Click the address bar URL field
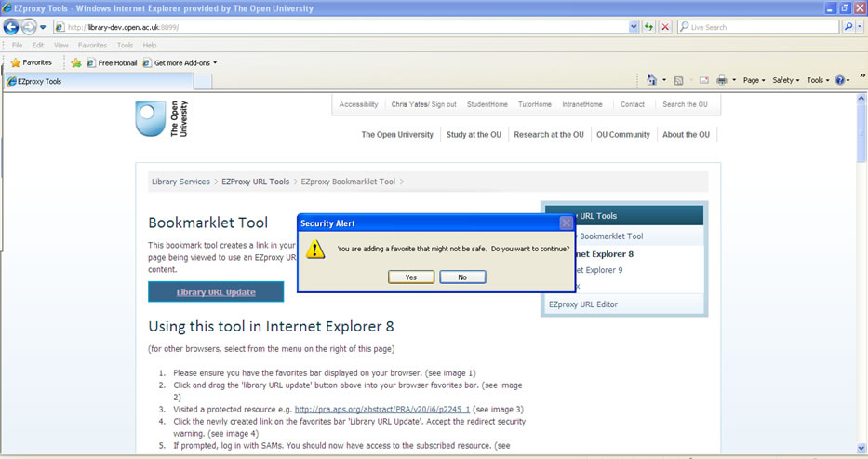 coord(341,27)
